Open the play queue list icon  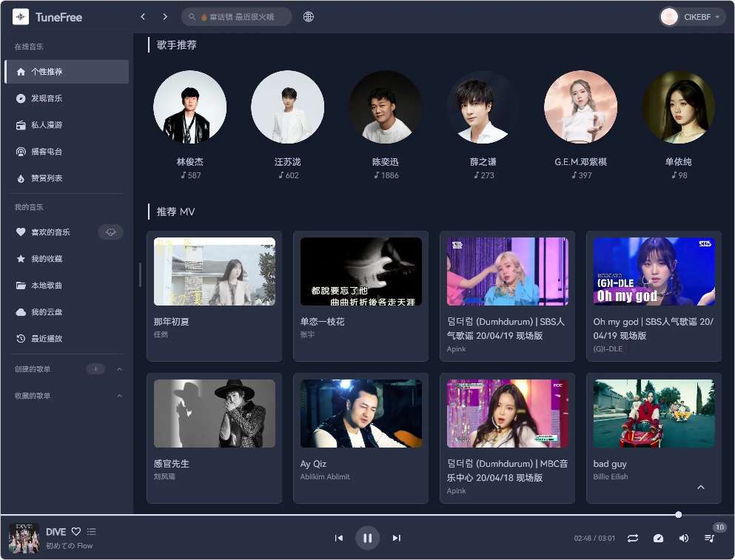click(709, 538)
